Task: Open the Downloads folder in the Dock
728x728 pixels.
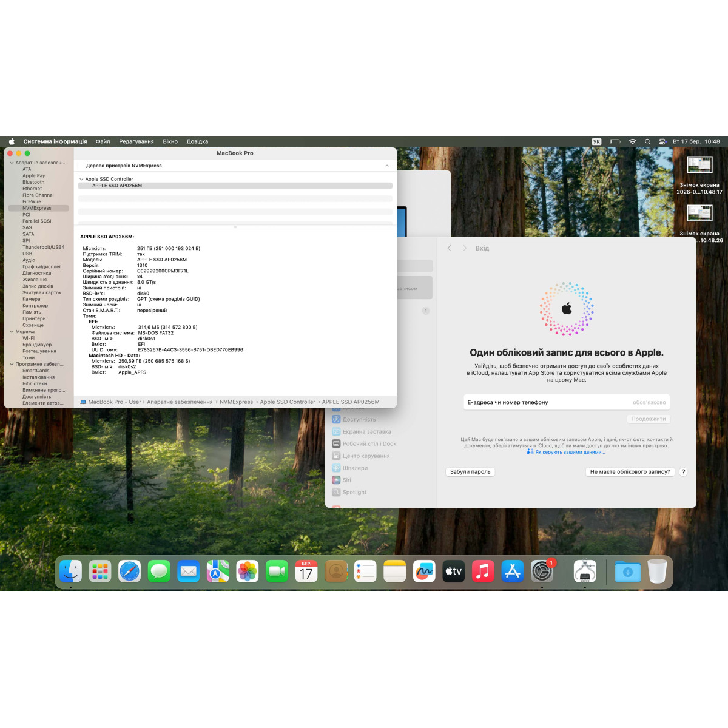Action: coord(628,571)
